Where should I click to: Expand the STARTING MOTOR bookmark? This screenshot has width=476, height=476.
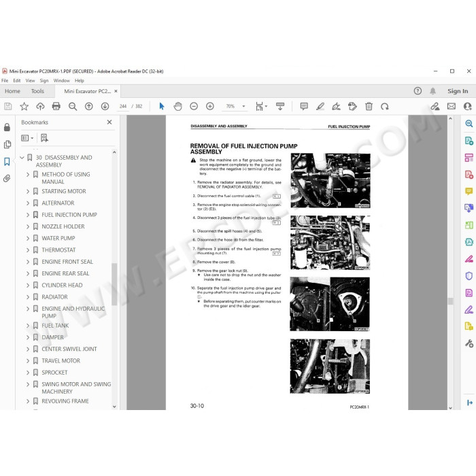click(28, 191)
